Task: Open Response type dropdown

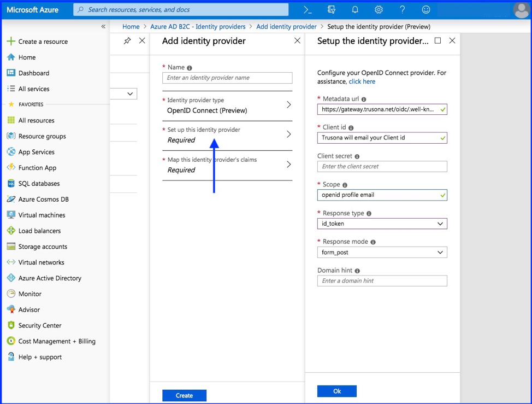Action: tap(382, 224)
